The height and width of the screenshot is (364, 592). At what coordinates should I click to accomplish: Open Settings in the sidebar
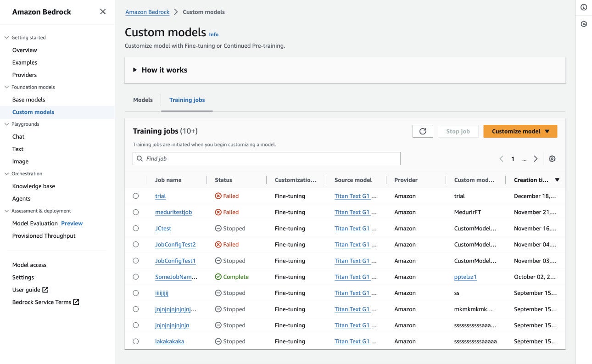tap(23, 277)
